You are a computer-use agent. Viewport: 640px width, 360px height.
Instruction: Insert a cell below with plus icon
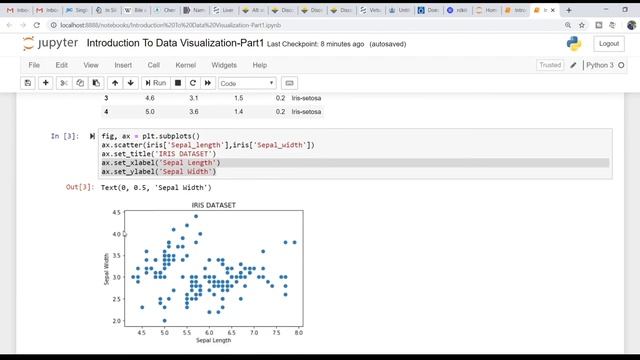click(46, 83)
